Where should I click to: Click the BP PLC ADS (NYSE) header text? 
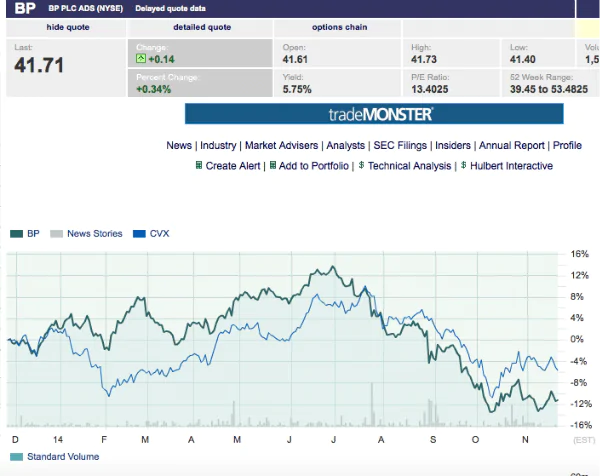(86, 8)
